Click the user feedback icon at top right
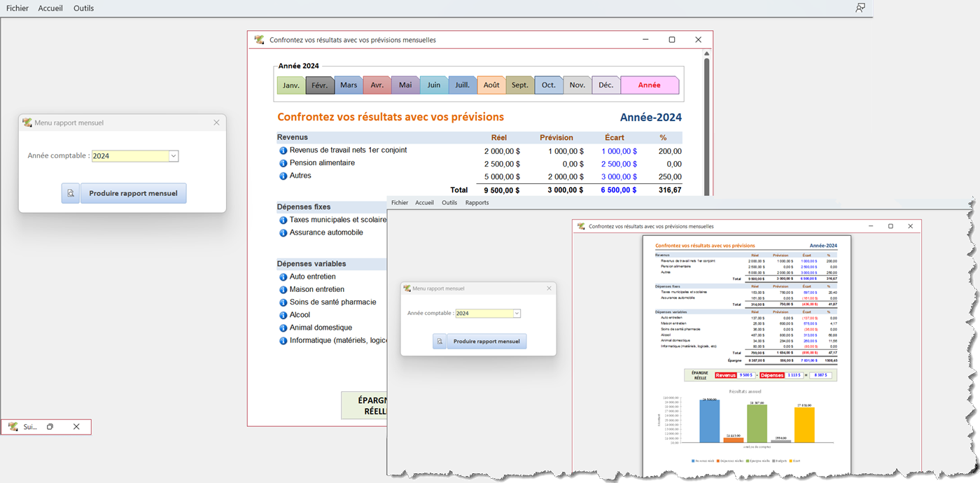The width and height of the screenshot is (980, 483). 860,8
